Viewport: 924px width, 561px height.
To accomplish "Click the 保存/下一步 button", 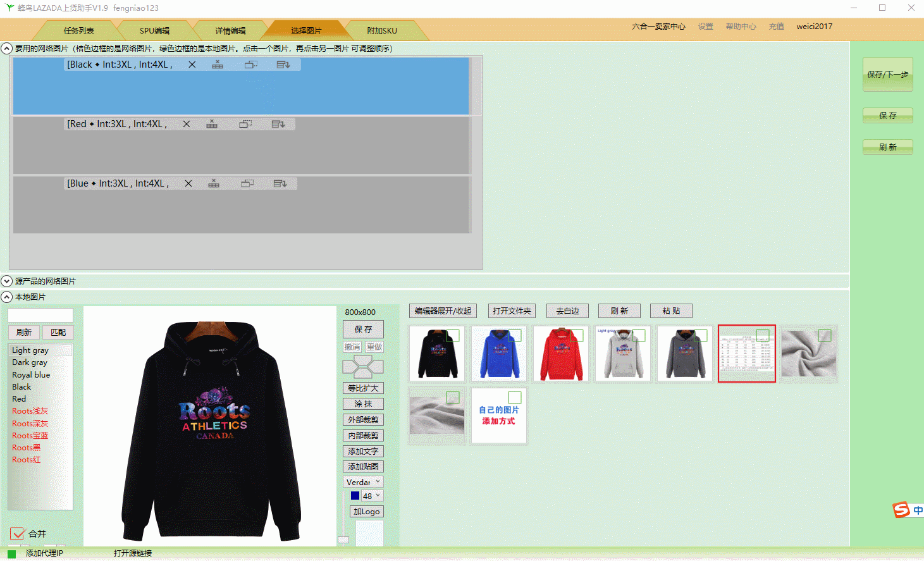I will [887, 75].
